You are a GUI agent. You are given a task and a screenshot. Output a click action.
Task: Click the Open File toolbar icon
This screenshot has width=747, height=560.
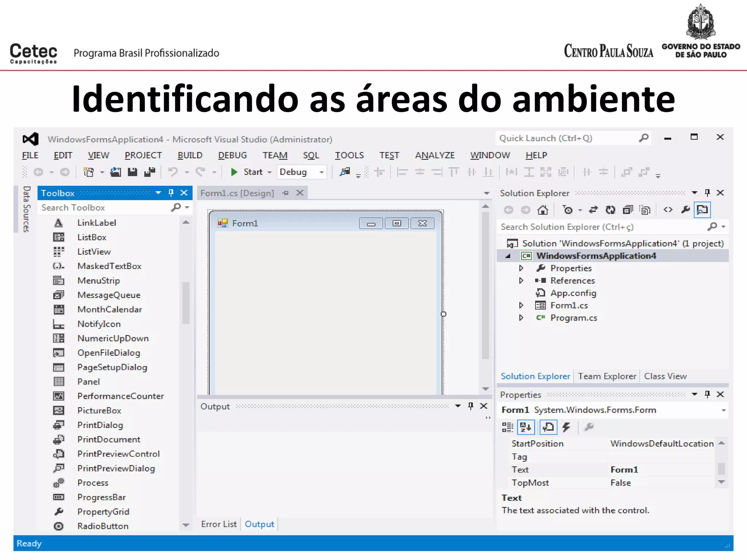pos(116,172)
